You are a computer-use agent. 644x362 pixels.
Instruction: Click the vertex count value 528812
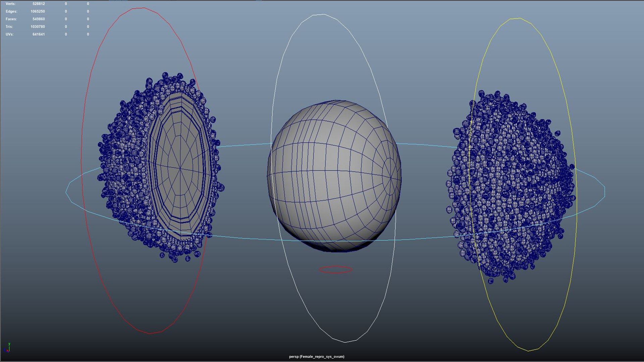[39, 4]
